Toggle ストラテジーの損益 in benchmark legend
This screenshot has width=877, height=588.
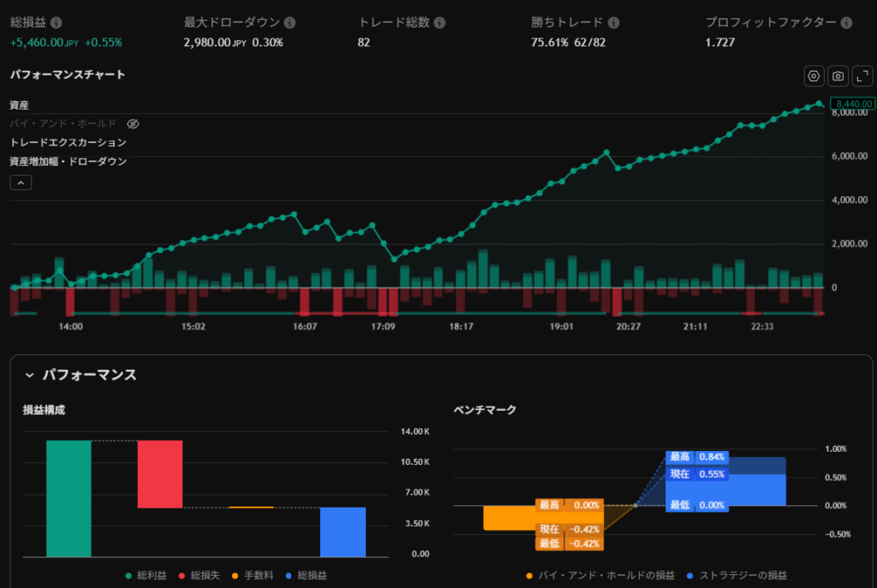point(737,576)
